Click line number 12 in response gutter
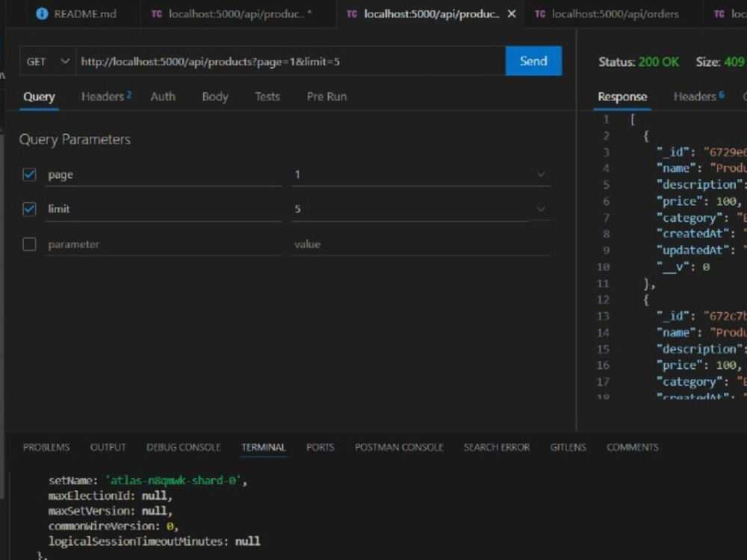747x560 pixels. 603,300
